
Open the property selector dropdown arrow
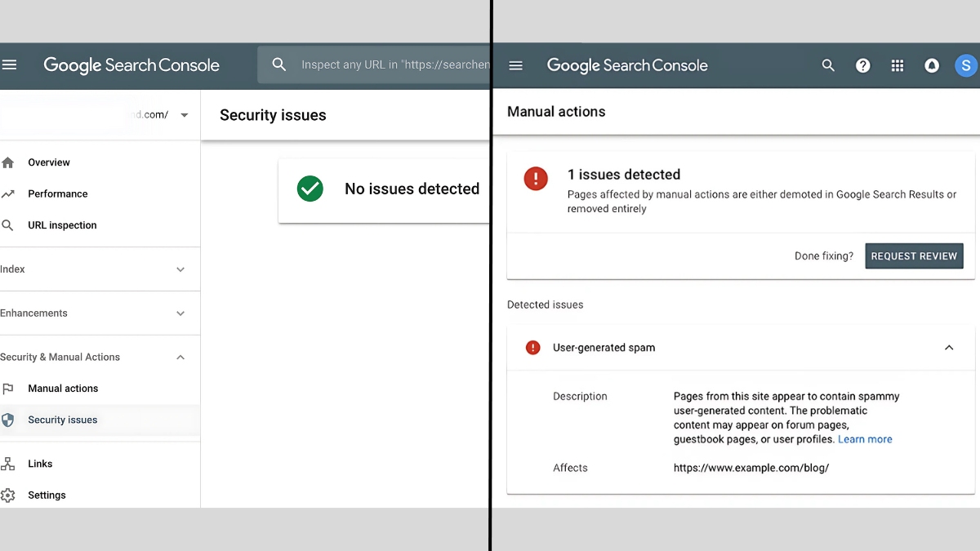pos(185,115)
